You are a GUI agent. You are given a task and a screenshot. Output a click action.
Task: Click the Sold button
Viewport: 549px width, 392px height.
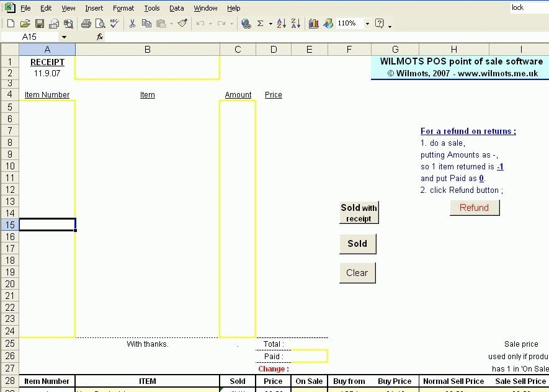pyautogui.click(x=357, y=244)
